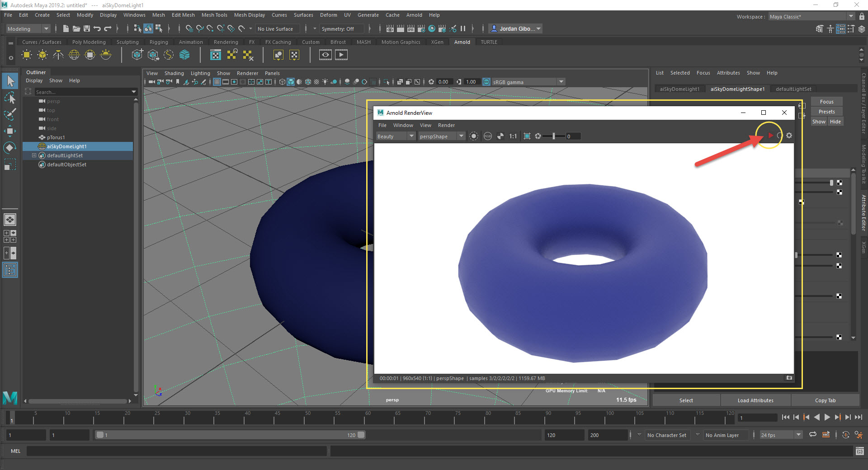Switch to the defaultLightSet attribute tab
The width and height of the screenshot is (868, 470).
tap(793, 89)
